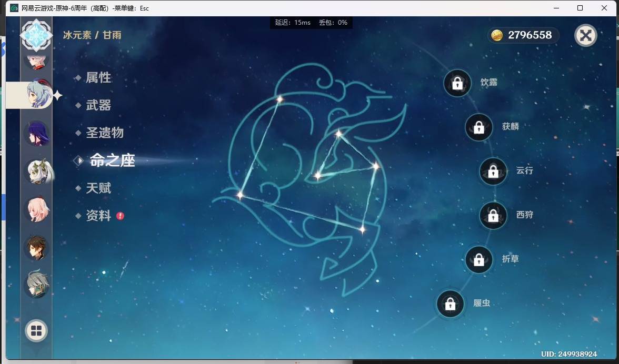Switch to the 武器 weapon tab

(x=98, y=105)
